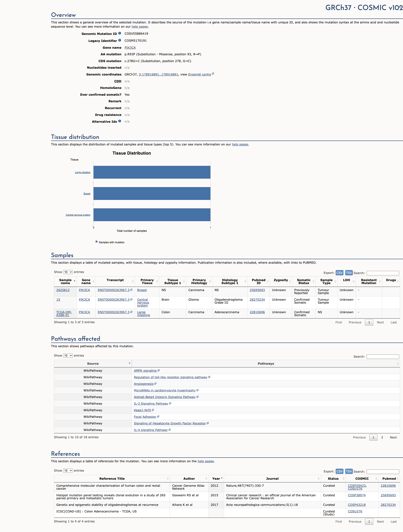Viewport: 403px width, 532px height.
Task: Sort Samples table by Somatic Status
Action: pos(304,281)
